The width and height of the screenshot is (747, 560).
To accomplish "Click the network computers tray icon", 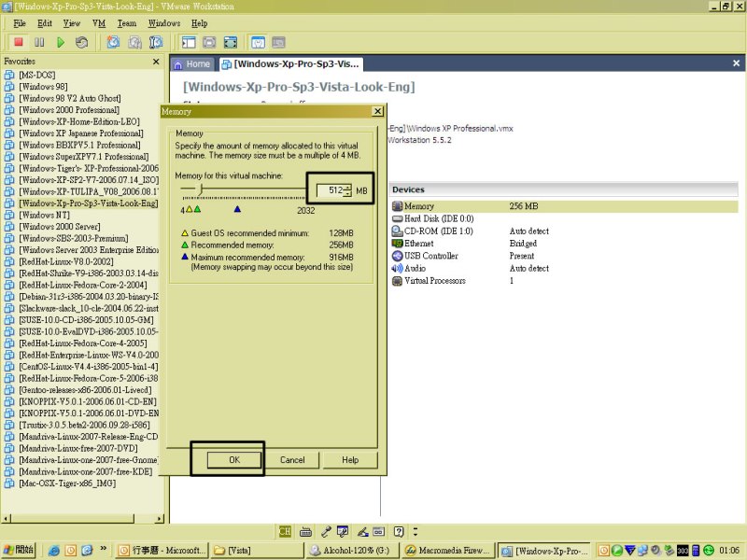I will click(x=642, y=551).
